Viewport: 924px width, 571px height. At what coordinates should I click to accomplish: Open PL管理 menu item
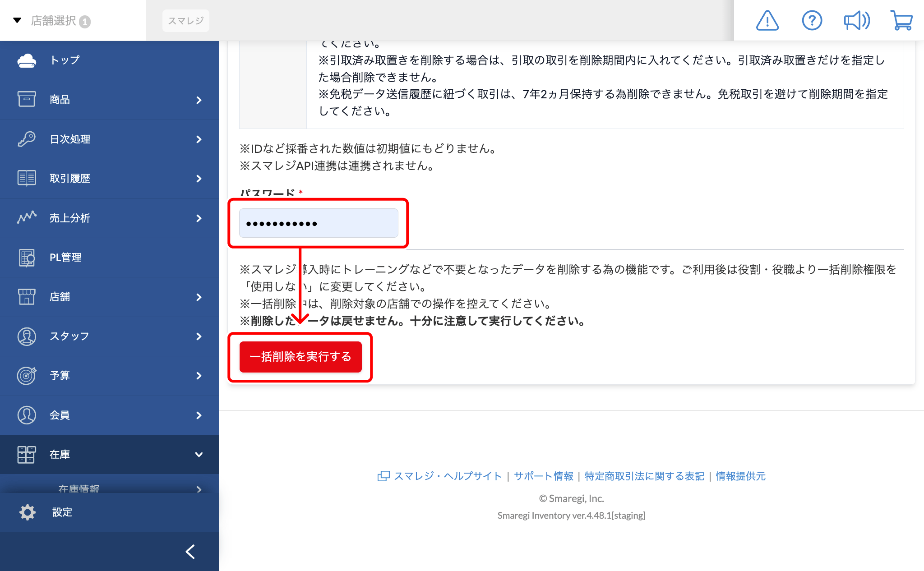[65, 258]
